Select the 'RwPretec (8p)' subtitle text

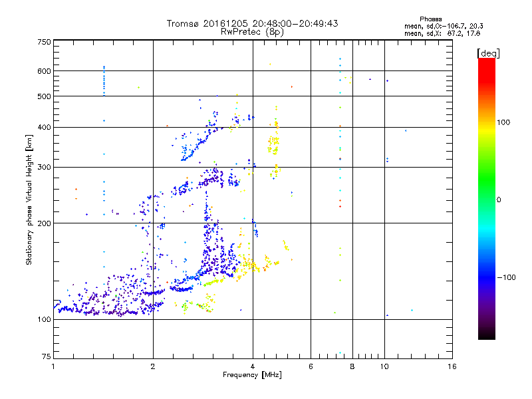coord(252,32)
